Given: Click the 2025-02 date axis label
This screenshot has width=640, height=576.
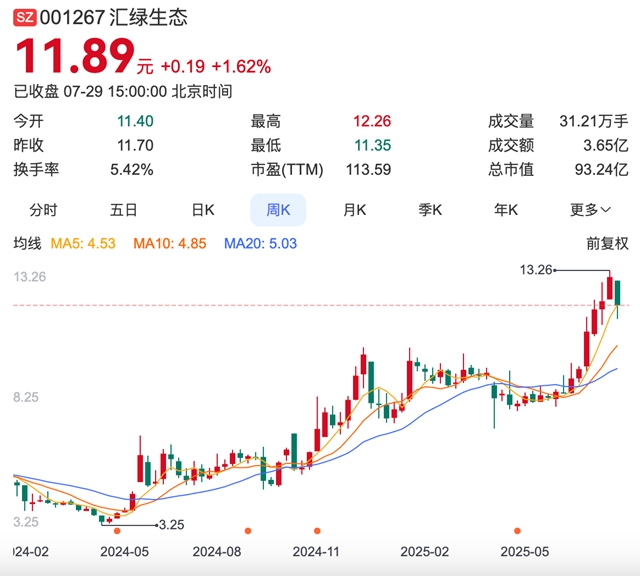Looking at the screenshot, I should 424,552.
